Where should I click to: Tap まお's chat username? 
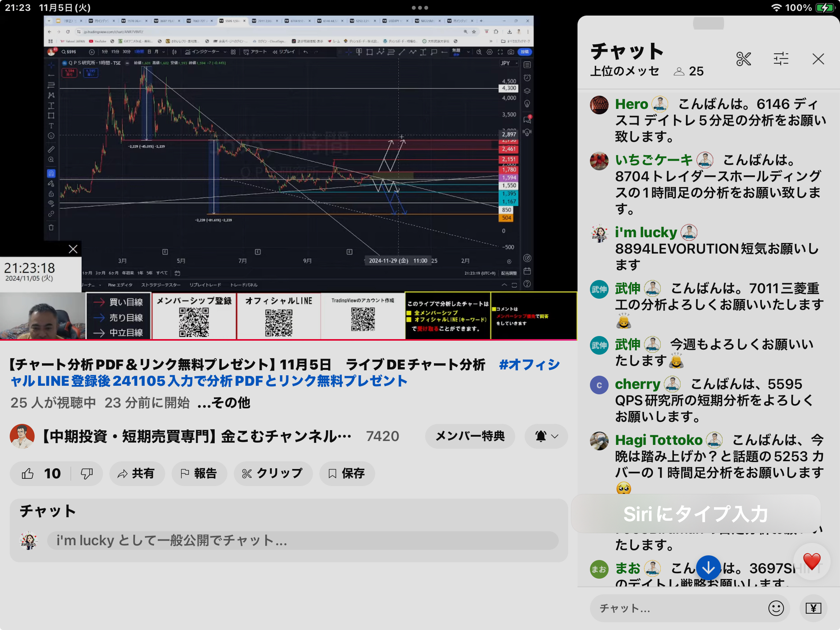(627, 568)
